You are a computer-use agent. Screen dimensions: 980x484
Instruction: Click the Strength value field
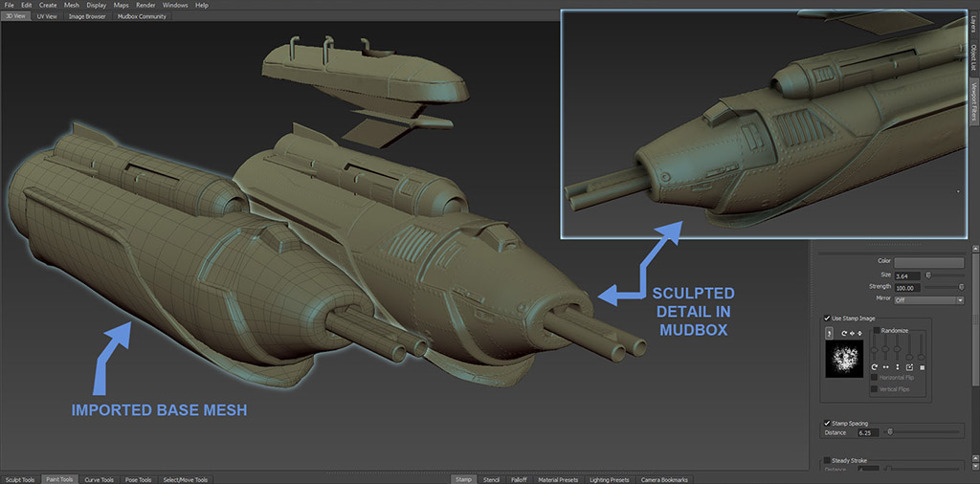tap(907, 288)
